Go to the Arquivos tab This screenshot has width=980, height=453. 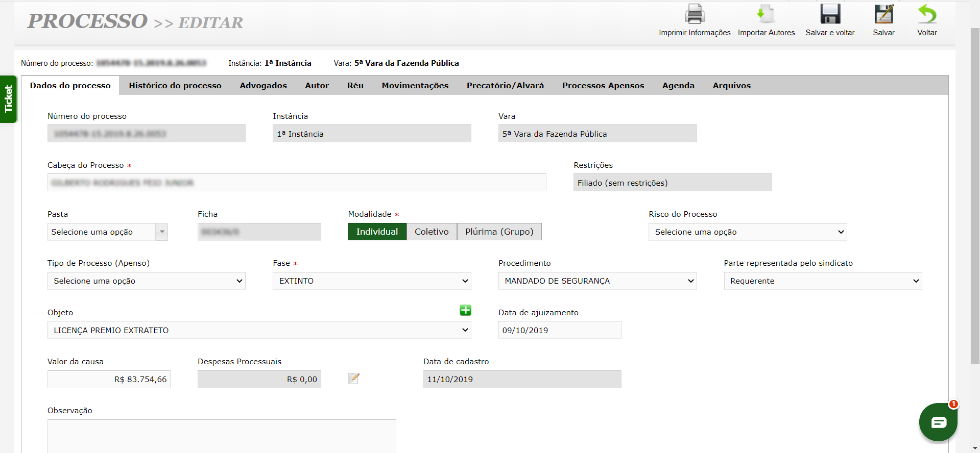pos(731,86)
